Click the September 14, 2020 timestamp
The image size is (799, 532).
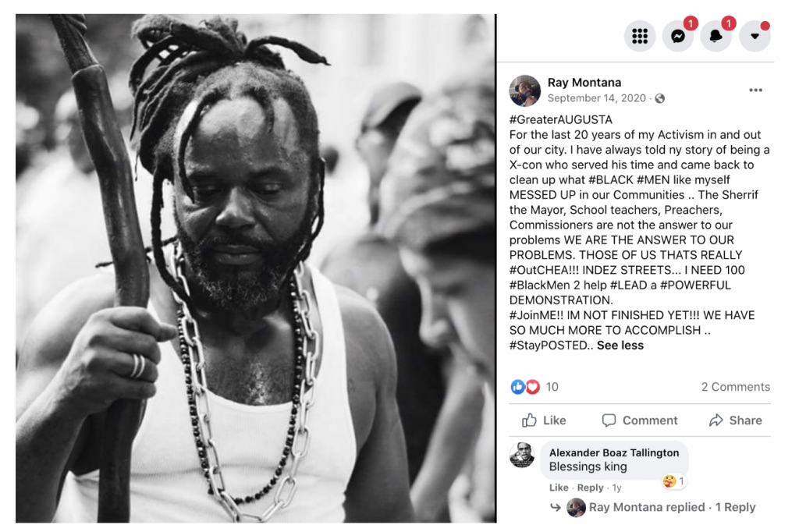tap(596, 98)
